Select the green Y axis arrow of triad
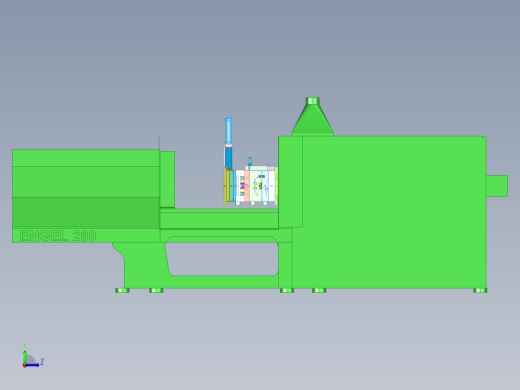Viewport: 520px width, 390px height. click(x=25, y=357)
